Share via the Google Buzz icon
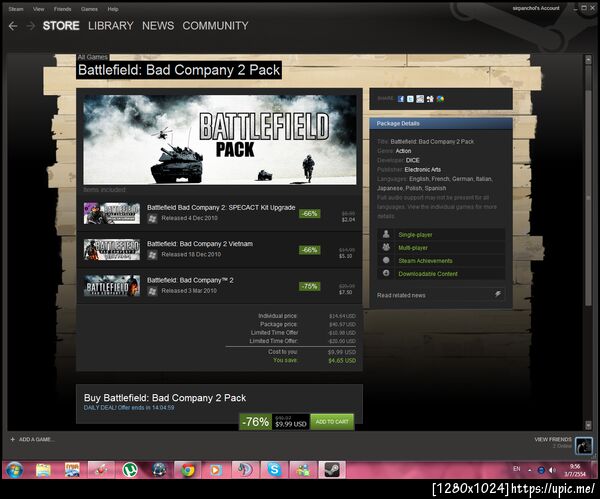Image resolution: width=600 pixels, height=499 pixels. point(440,99)
